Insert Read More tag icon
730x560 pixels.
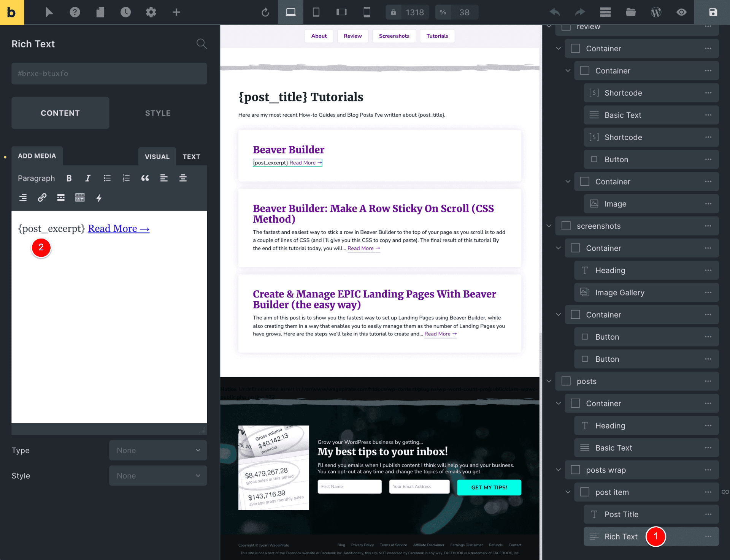click(x=61, y=198)
